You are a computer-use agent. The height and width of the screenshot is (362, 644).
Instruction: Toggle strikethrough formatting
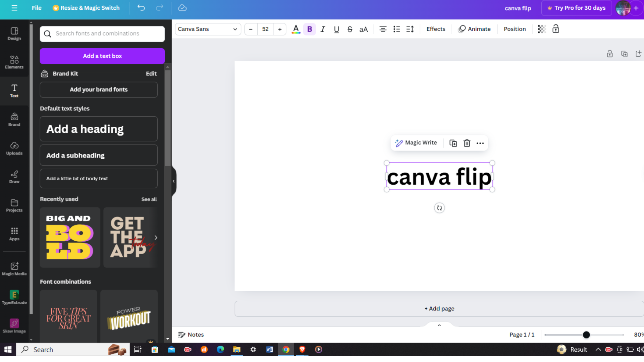(x=350, y=29)
